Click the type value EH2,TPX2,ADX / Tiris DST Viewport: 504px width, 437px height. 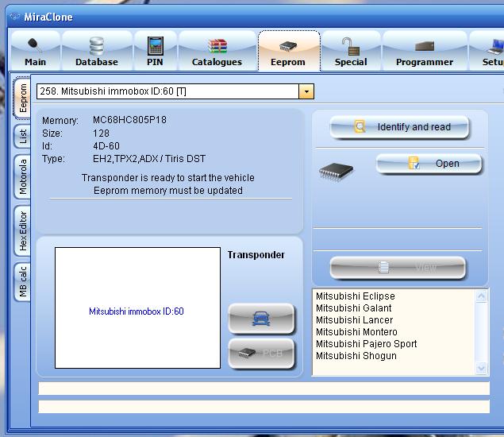[149, 159]
